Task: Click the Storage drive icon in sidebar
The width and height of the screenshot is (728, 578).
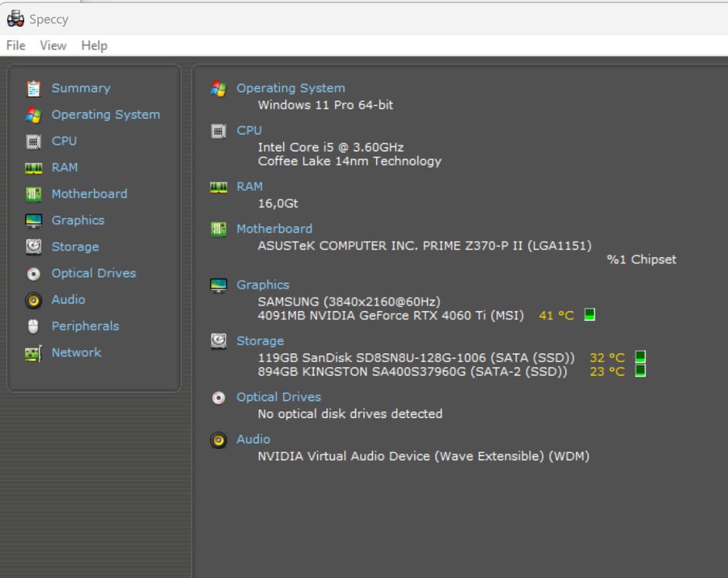Action: pyautogui.click(x=33, y=247)
